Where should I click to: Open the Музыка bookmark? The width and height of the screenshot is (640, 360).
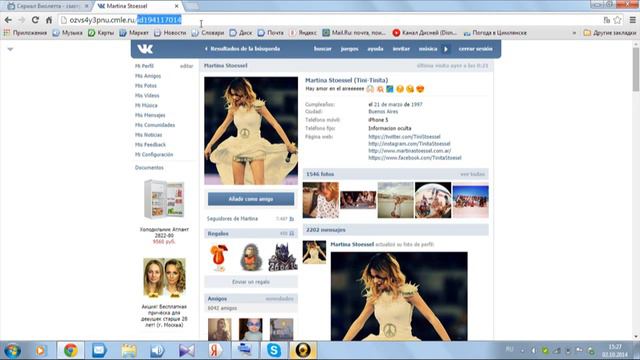tap(68, 33)
